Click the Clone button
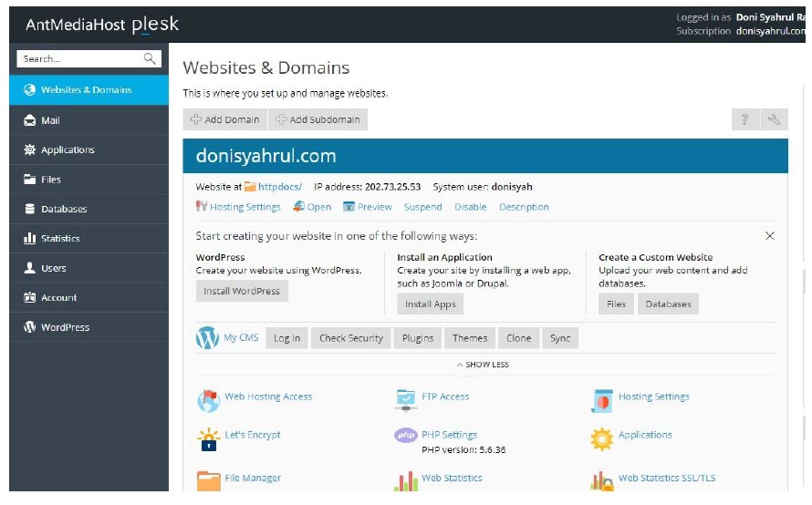This screenshot has width=812, height=505. 518,338
